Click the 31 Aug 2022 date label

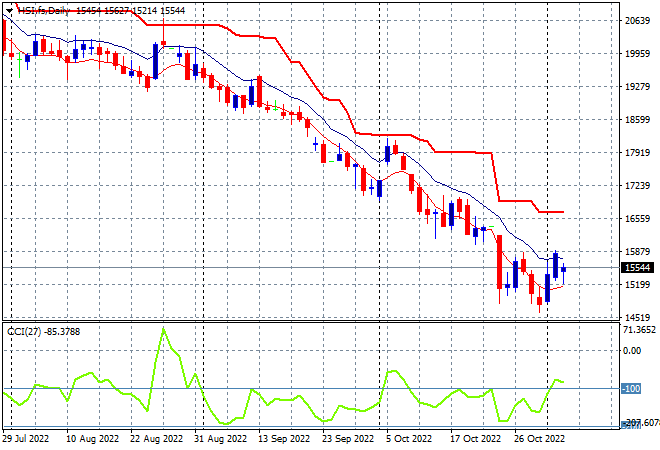tap(221, 439)
